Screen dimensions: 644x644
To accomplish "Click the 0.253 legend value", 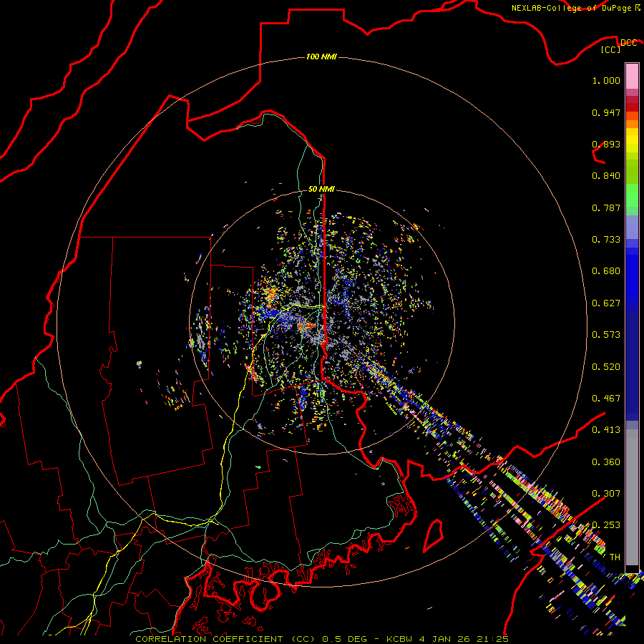I will (x=606, y=525).
